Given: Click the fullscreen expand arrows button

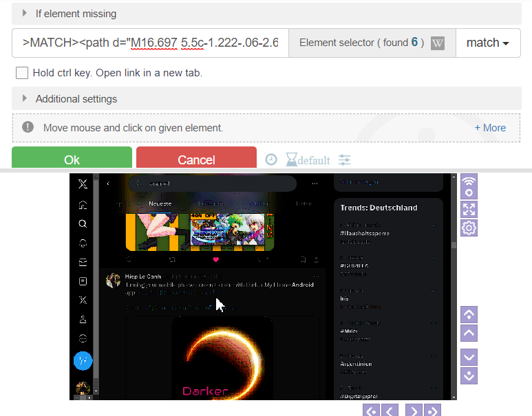Looking at the screenshot, I should [469, 209].
